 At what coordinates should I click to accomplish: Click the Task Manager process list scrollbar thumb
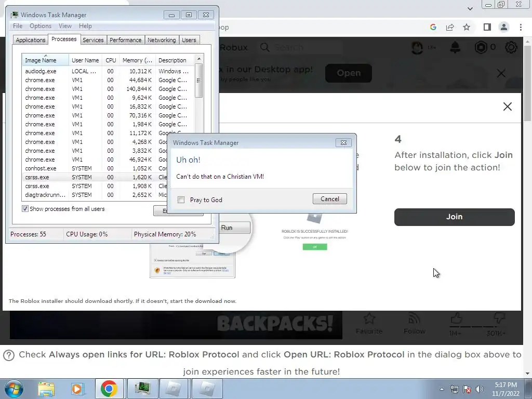point(199,81)
